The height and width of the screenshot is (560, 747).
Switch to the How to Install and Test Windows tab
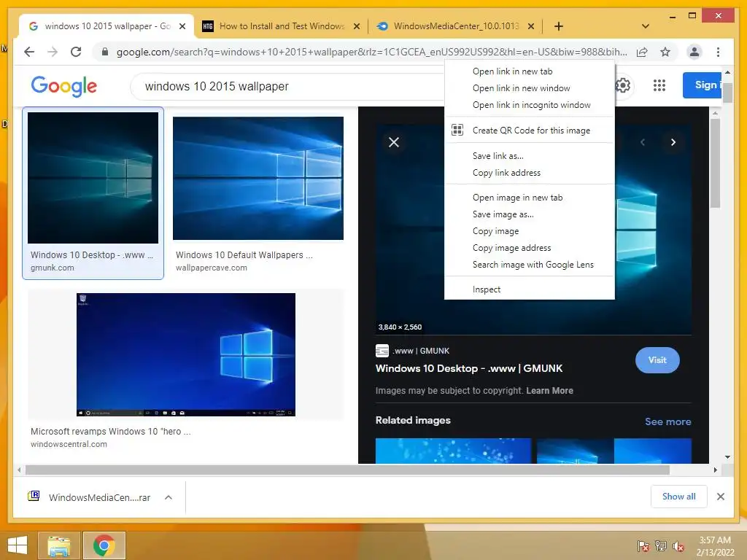tap(282, 26)
